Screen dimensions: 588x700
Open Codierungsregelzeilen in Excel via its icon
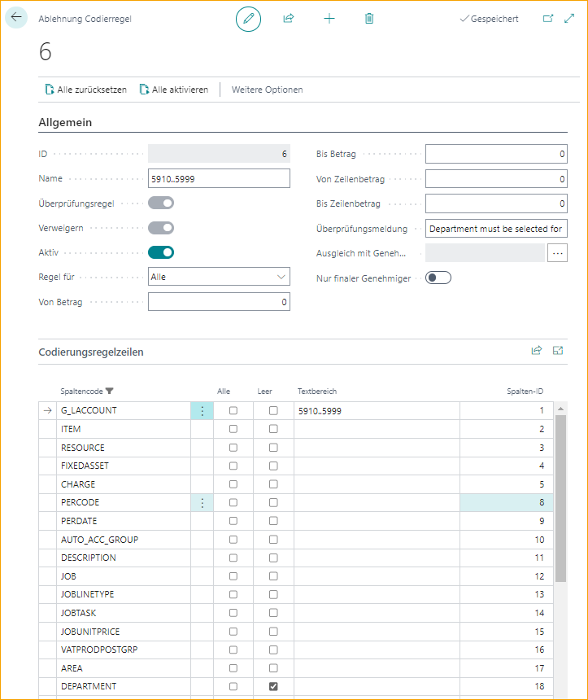[558, 350]
